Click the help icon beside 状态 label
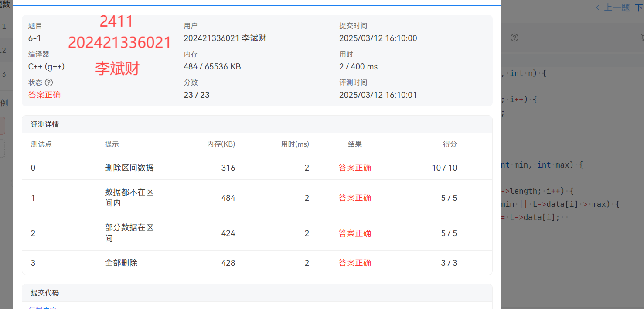 [49, 82]
